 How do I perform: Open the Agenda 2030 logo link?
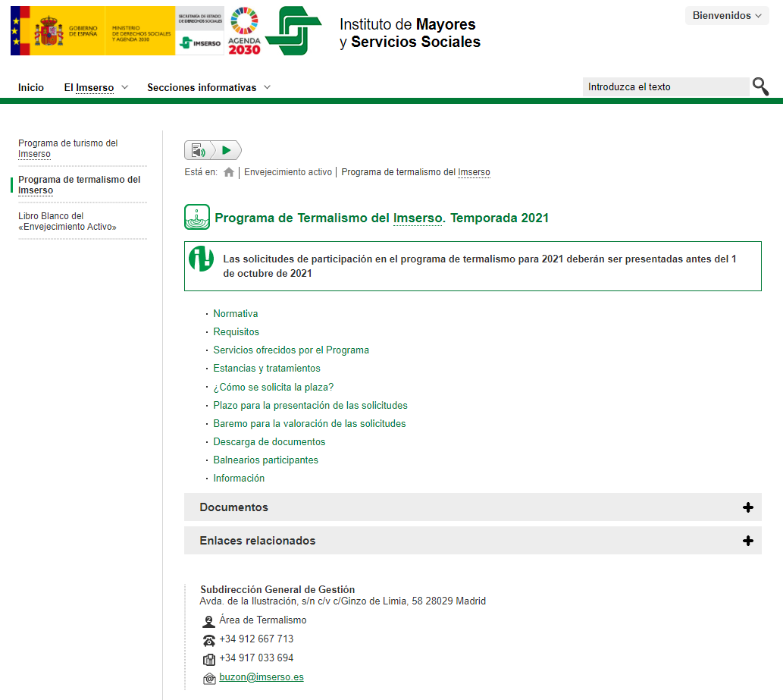(x=244, y=31)
